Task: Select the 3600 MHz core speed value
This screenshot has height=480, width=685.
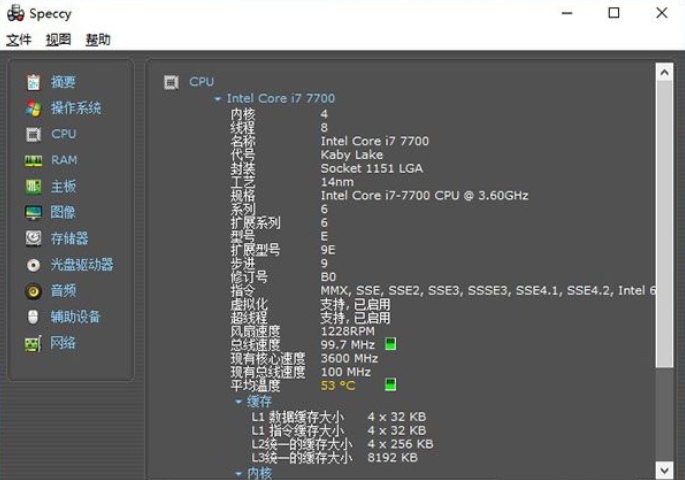Action: [x=349, y=358]
